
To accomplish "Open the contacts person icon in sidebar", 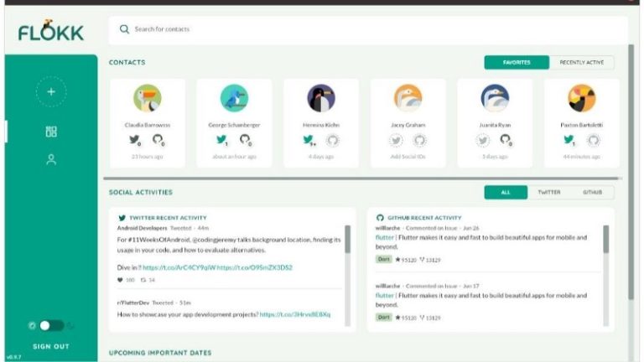I will coord(51,159).
